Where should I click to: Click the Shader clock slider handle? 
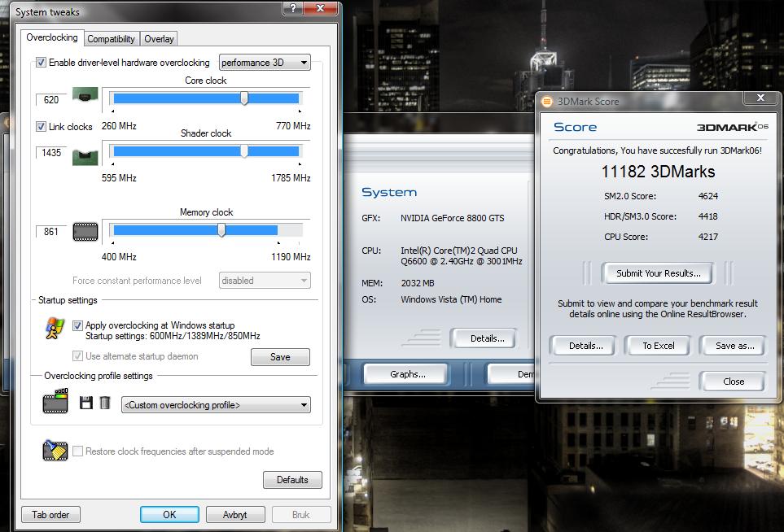(244, 150)
